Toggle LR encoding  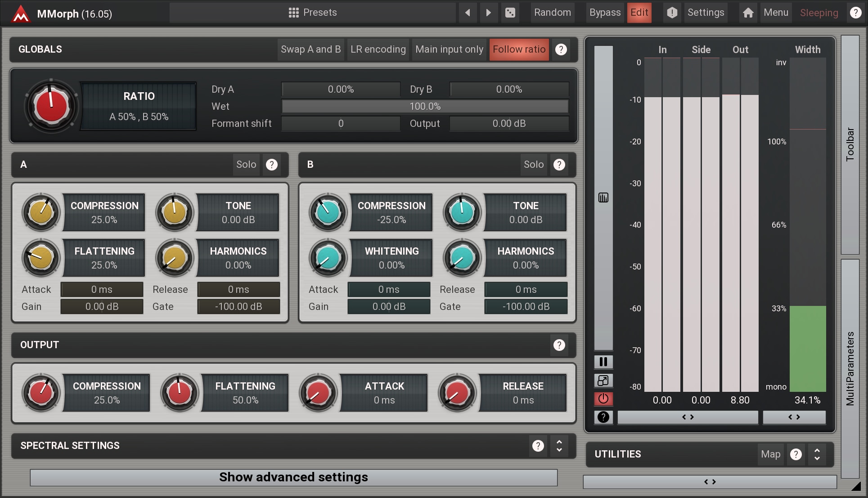point(378,49)
